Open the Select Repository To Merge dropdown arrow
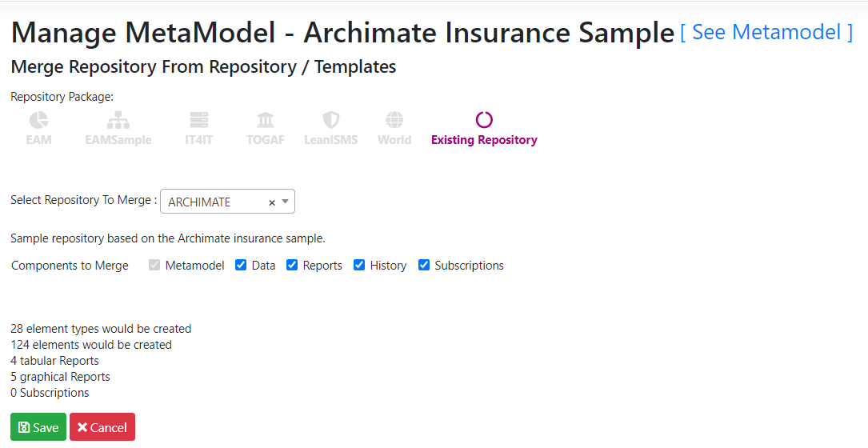The width and height of the screenshot is (868, 448). click(x=285, y=202)
